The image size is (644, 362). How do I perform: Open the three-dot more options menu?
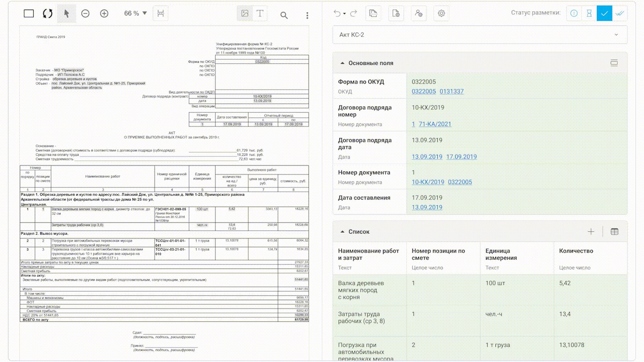[307, 15]
